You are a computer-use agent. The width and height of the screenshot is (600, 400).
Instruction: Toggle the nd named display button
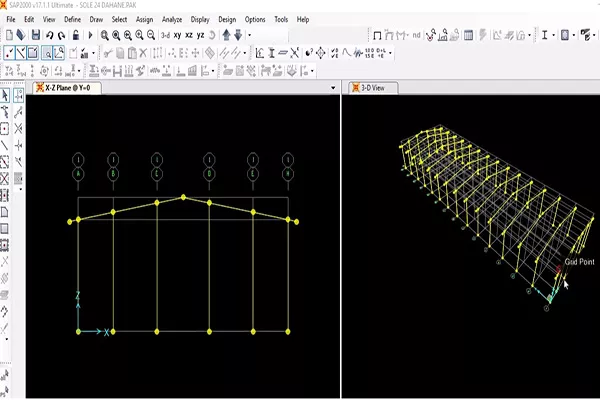[415, 35]
